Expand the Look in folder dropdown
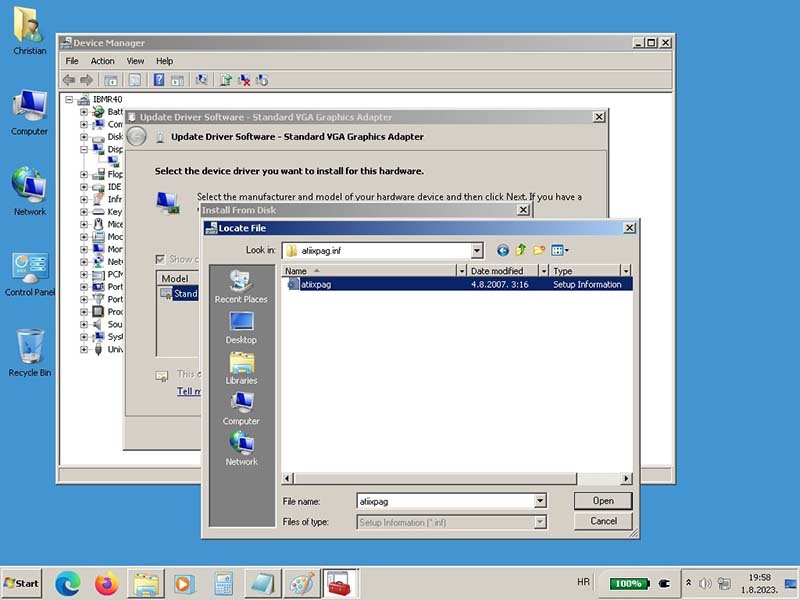Image resolution: width=800 pixels, height=600 pixels. pyautogui.click(x=477, y=251)
